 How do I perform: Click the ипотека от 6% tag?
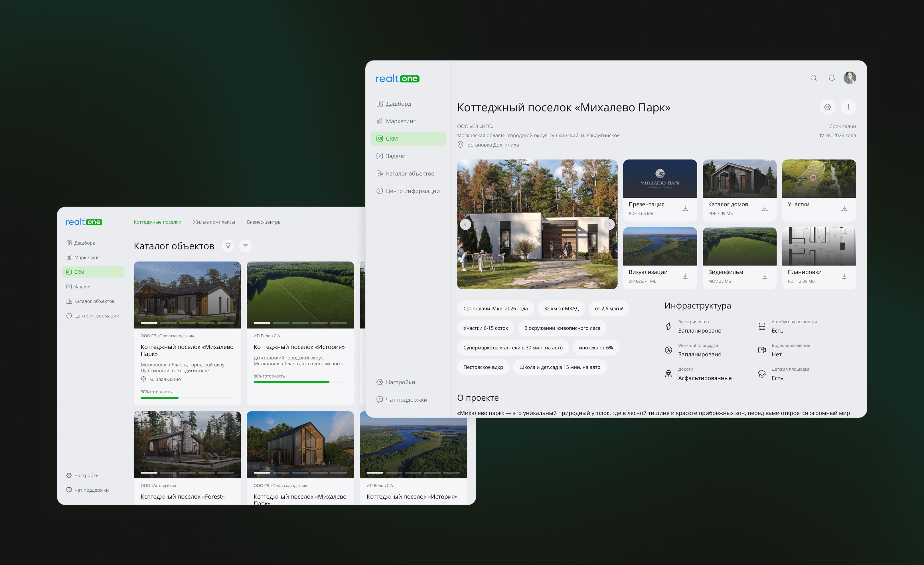click(595, 348)
